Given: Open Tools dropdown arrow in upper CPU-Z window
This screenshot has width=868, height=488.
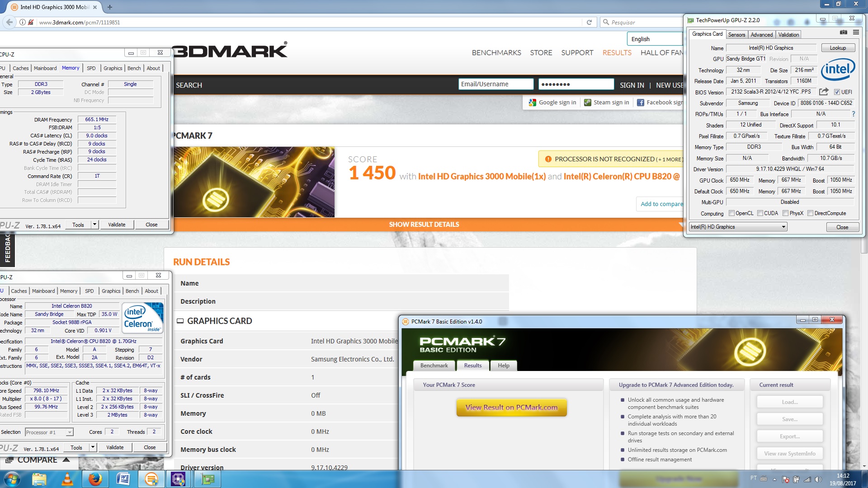Looking at the screenshot, I should (94, 225).
